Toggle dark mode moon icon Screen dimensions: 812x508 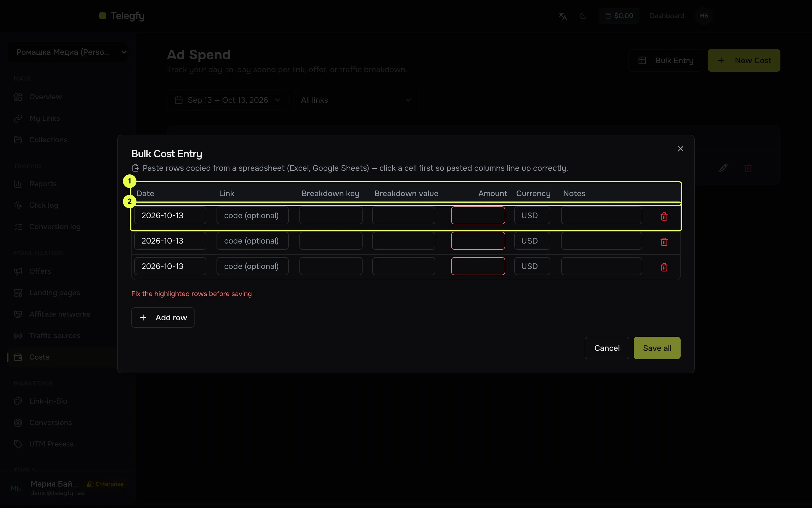(x=583, y=16)
